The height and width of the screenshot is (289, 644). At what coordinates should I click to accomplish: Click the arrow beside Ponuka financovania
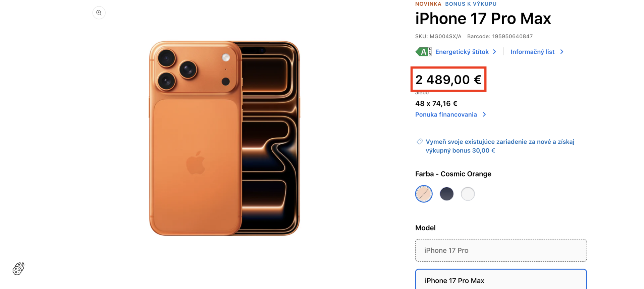click(x=484, y=114)
